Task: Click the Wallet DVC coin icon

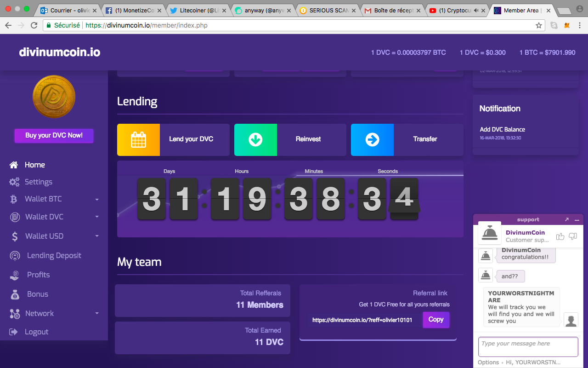Action: pos(15,217)
